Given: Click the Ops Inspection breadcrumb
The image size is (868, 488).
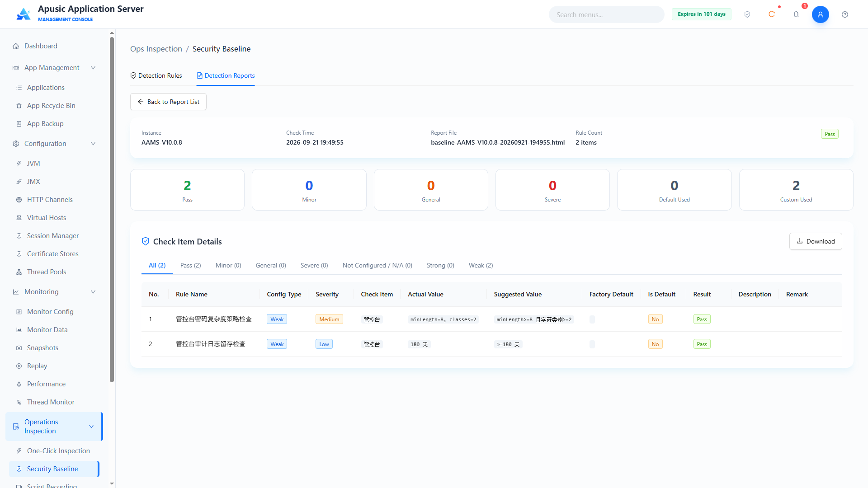Looking at the screenshot, I should 156,49.
